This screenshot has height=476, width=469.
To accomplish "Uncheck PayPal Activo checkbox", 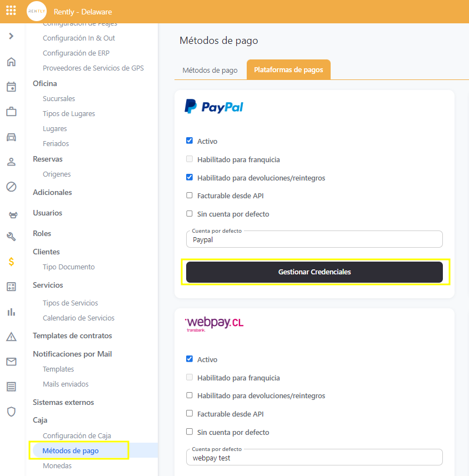I will [189, 141].
